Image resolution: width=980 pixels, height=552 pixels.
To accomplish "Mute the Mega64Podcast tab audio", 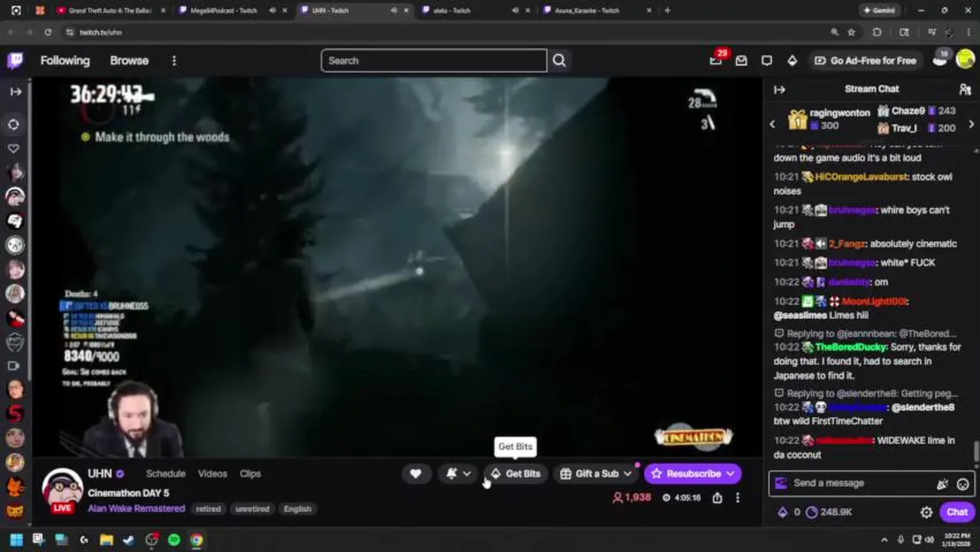I will point(272,11).
